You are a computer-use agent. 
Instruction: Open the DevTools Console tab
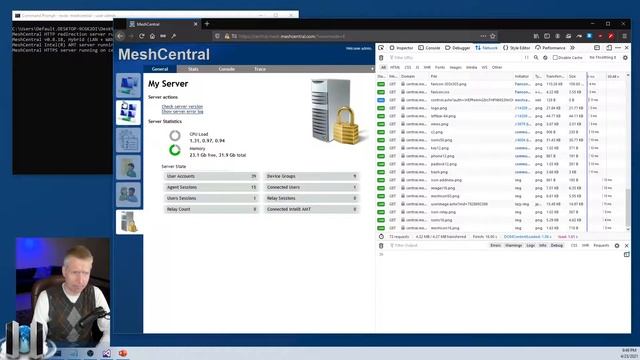[x=429, y=48]
